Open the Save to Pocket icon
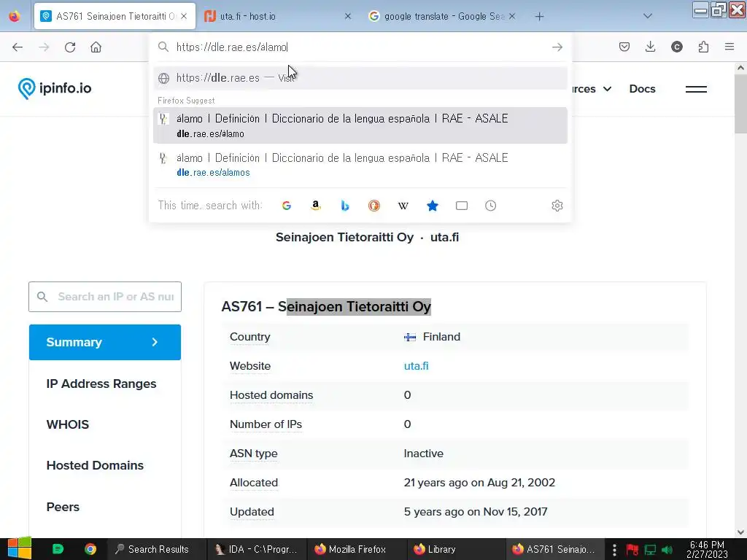This screenshot has width=747, height=560. pyautogui.click(x=624, y=47)
